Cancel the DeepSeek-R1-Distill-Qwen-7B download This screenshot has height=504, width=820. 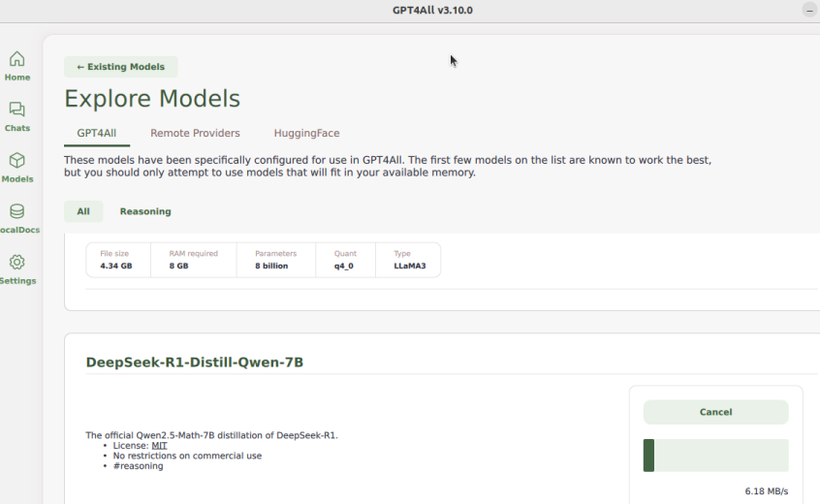pyautogui.click(x=715, y=412)
